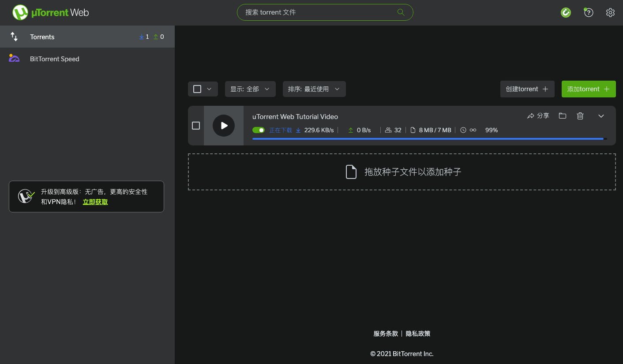This screenshot has width=623, height=364.
Task: Click the 99% progress text
Action: pos(492,130)
